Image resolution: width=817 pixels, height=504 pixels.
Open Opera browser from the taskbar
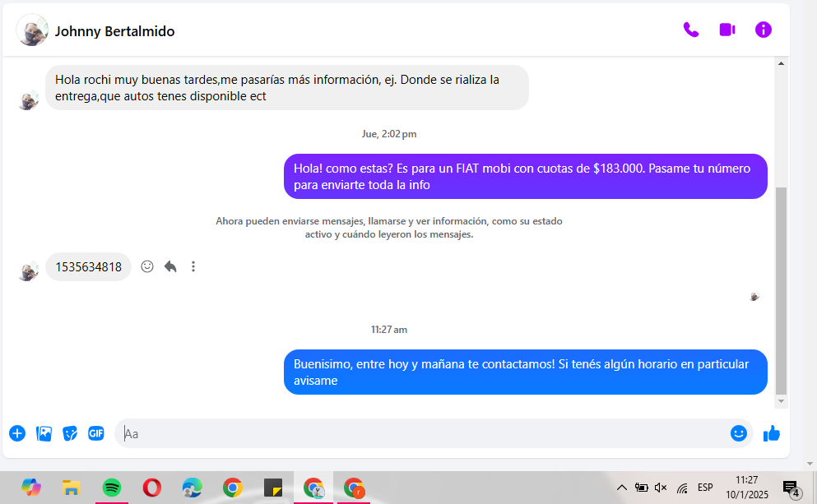152,488
